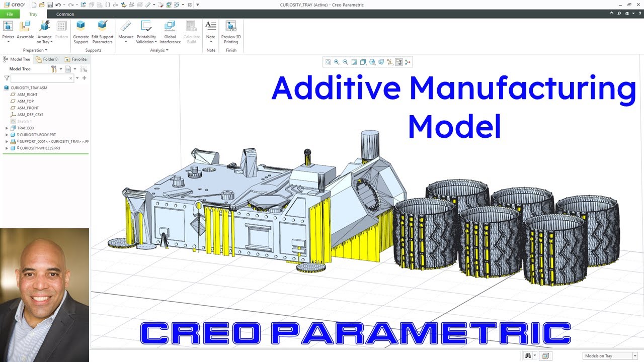Open Model Tree settings hammer icon

[53, 69]
